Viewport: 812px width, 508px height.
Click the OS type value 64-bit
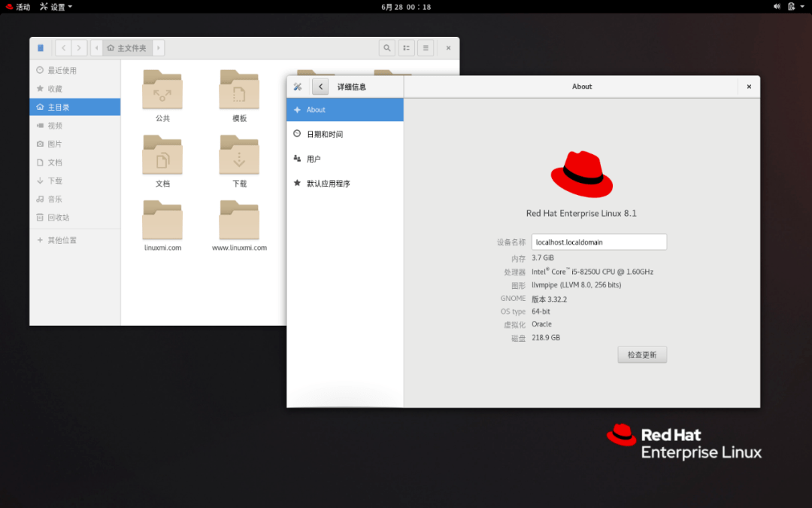[541, 312]
